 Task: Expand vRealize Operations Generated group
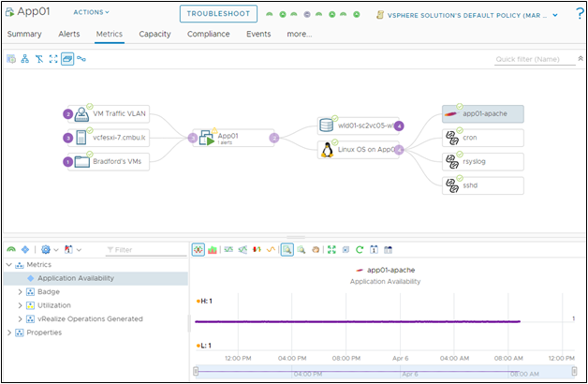coord(20,318)
